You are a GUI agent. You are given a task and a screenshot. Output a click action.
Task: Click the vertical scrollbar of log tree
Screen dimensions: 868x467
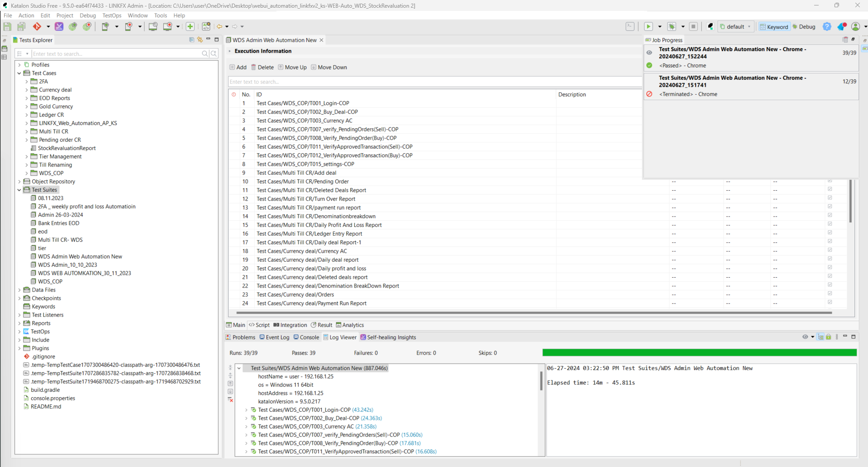(x=541, y=381)
